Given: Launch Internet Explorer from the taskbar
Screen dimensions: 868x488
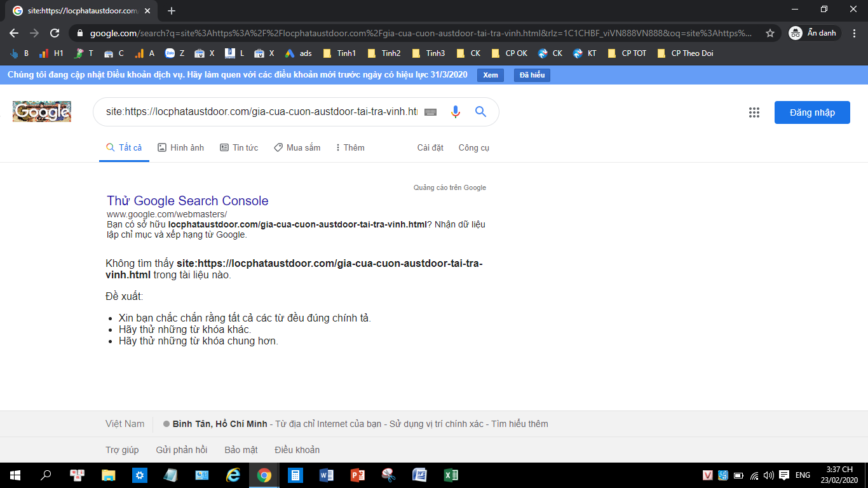Looking at the screenshot, I should 233,475.
